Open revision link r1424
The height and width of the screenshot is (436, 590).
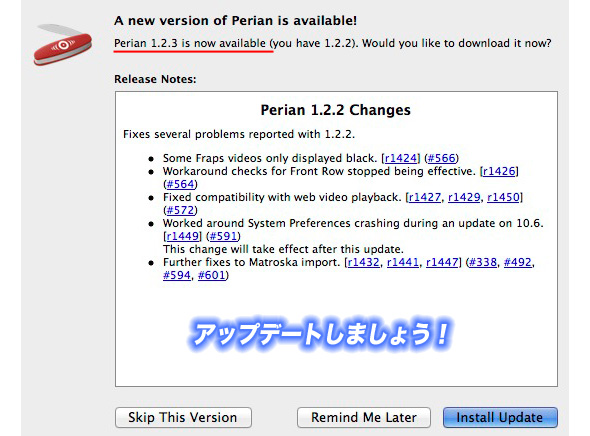[401, 158]
